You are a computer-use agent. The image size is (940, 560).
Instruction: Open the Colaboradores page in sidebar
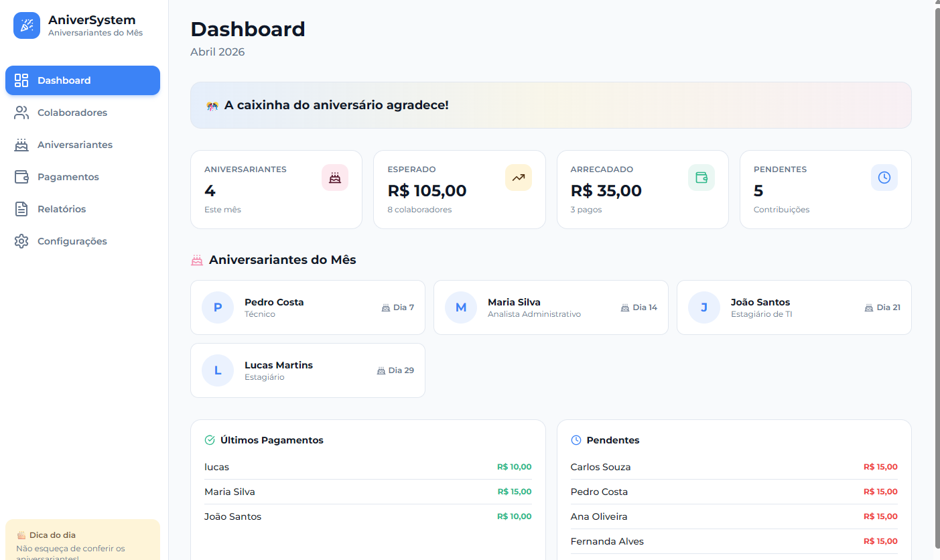point(72,113)
